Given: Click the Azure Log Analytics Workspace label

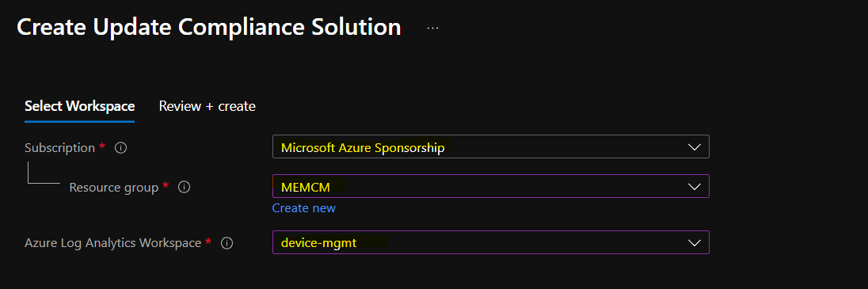Looking at the screenshot, I should pos(113,242).
